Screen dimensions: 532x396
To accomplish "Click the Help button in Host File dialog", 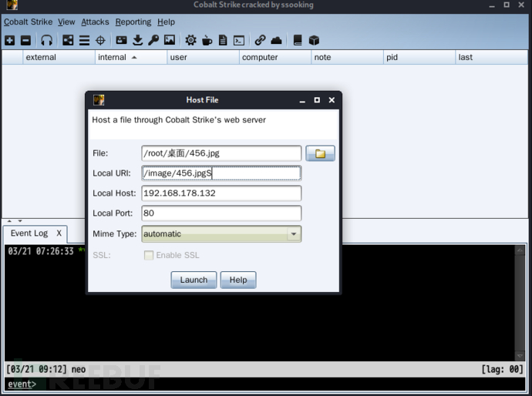I will [x=238, y=280].
